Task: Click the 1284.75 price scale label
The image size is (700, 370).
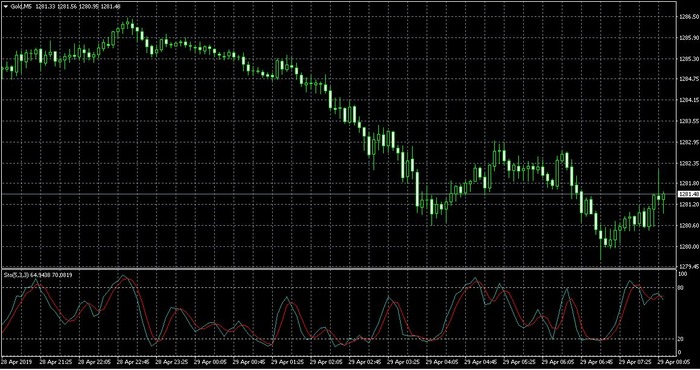Action: 688,79
